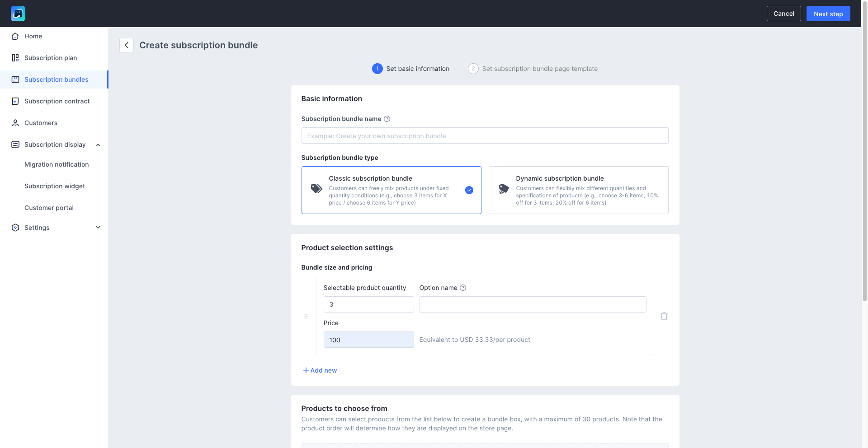This screenshot has width=868, height=448.
Task: Click the Home icon in sidebar
Action: point(15,36)
